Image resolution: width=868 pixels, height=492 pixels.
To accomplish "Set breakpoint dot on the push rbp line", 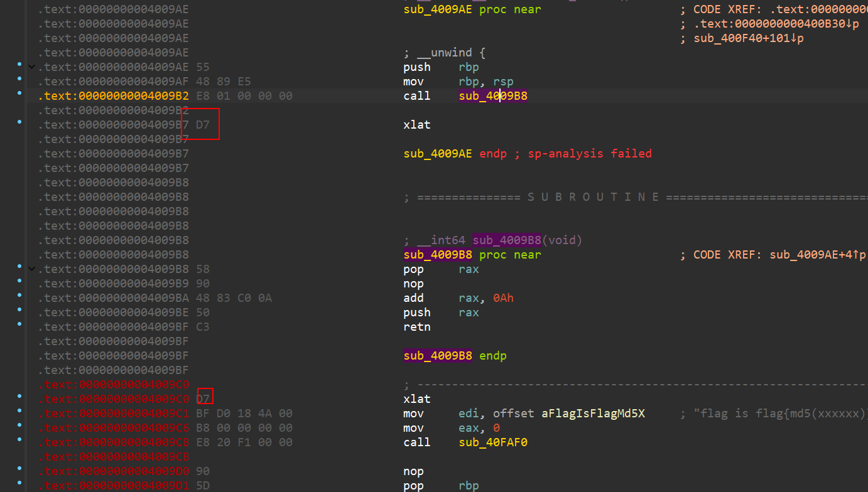I will [x=19, y=64].
